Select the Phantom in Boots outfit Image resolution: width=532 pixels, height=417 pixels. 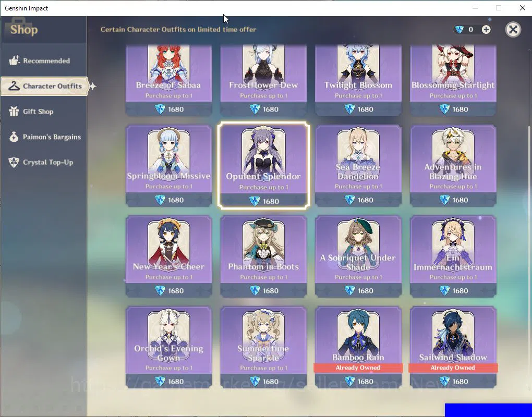coord(263,256)
